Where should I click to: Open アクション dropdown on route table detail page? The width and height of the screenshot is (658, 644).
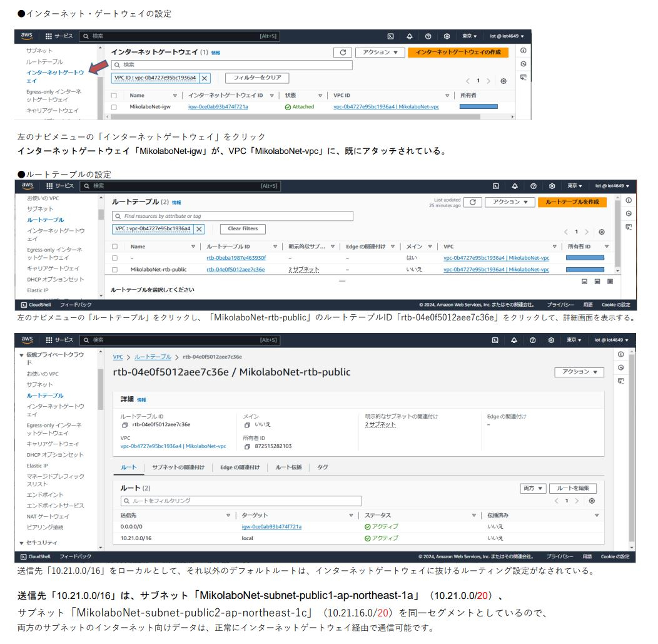click(579, 372)
